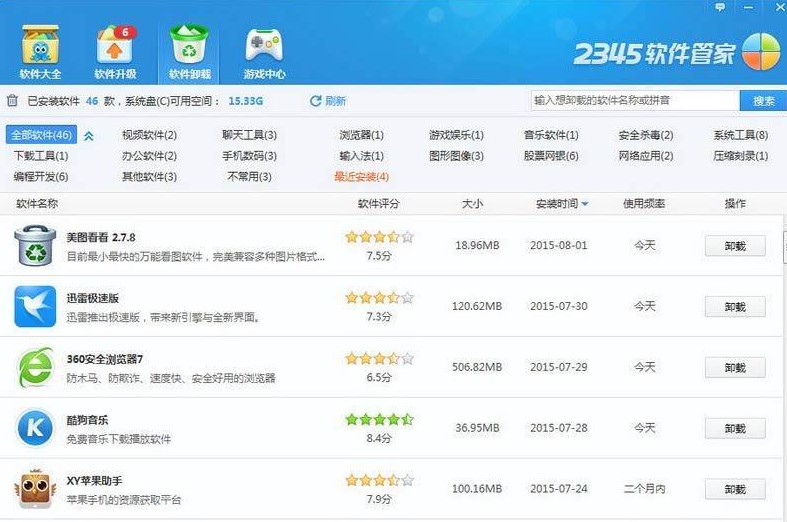Collapse categories with the double chevron
The image size is (787, 522).
[89, 136]
